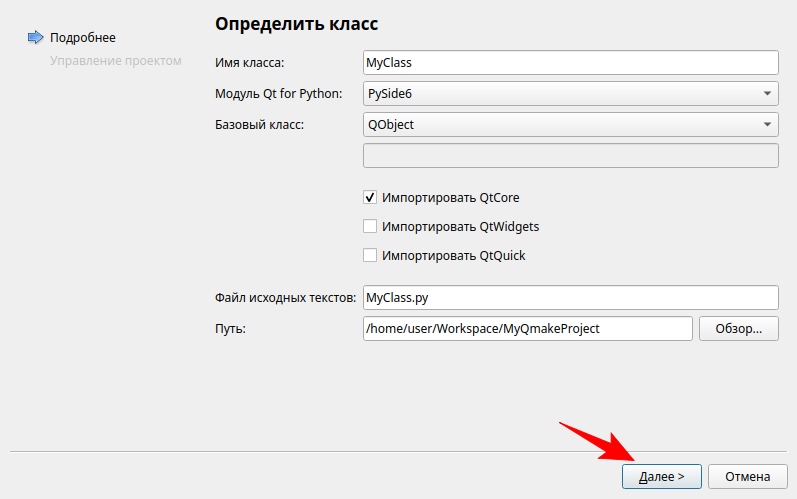Click the empty greyed field below Базовый класс
Viewport: 797px width, 499px height.
click(x=570, y=155)
